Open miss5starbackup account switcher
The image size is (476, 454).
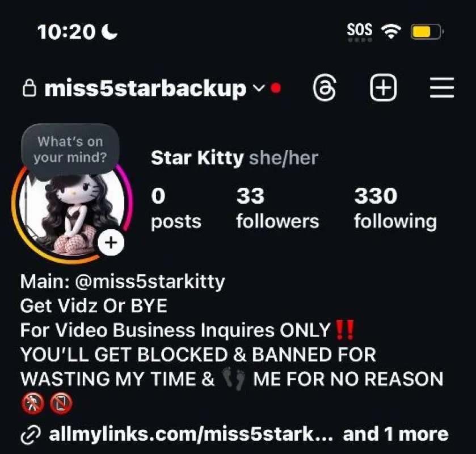145,89
